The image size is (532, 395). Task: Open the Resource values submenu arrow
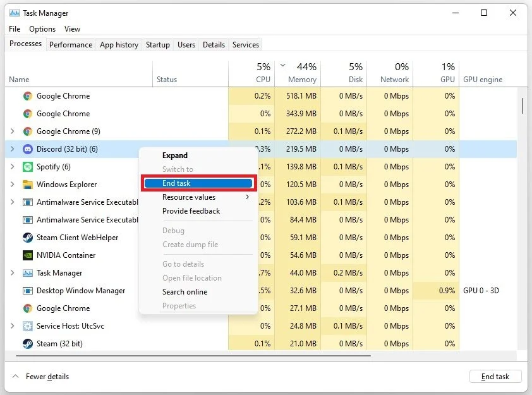pyautogui.click(x=247, y=197)
